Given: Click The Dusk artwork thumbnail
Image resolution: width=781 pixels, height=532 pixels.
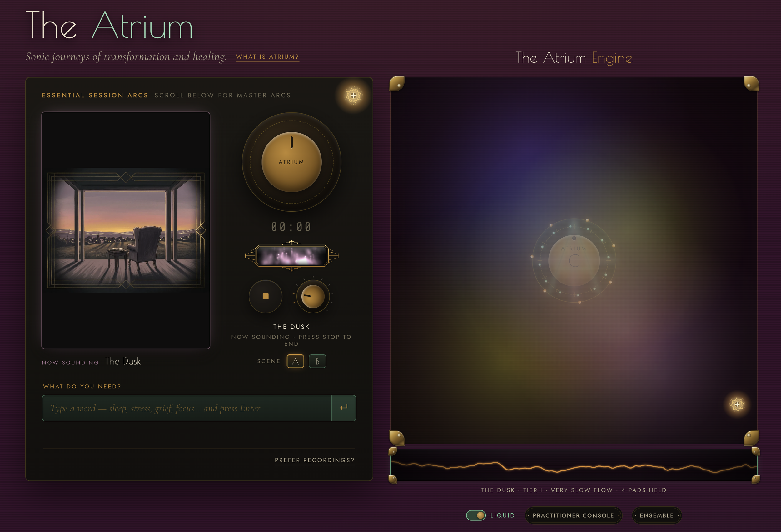Looking at the screenshot, I should pyautogui.click(x=126, y=230).
